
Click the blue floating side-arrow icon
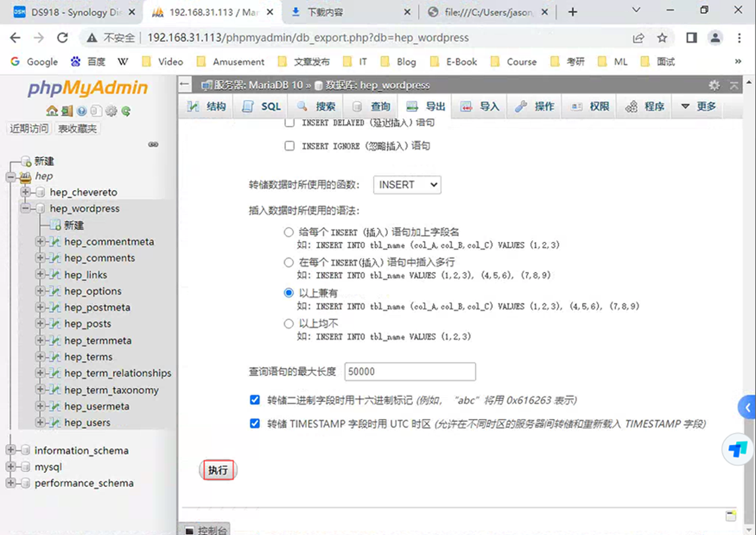[x=747, y=407]
